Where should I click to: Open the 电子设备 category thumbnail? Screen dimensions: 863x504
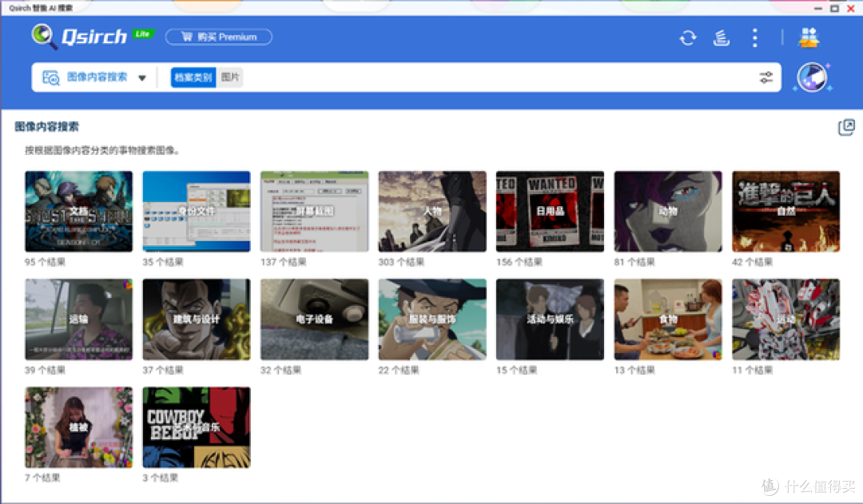point(314,319)
